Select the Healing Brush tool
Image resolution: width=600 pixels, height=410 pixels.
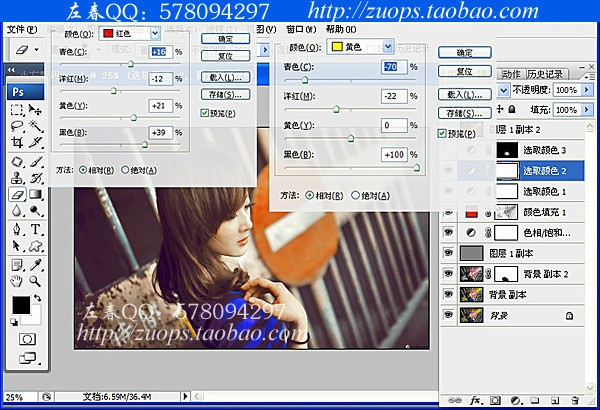(16, 162)
